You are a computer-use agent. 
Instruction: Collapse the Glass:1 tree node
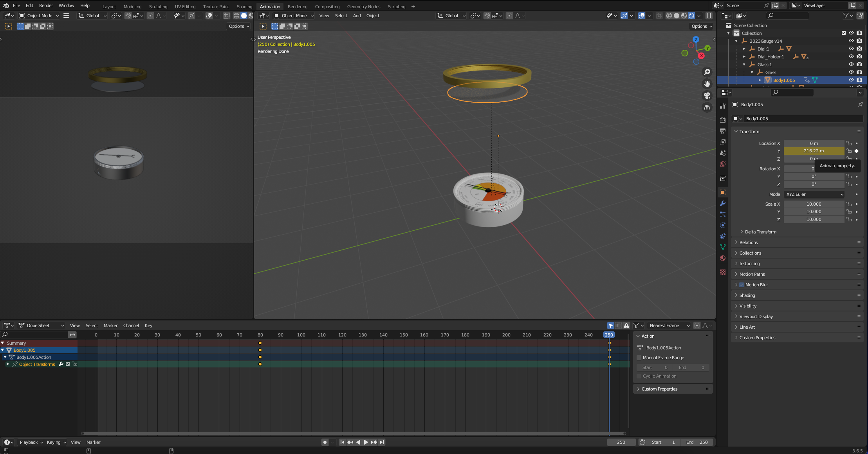[x=744, y=65]
